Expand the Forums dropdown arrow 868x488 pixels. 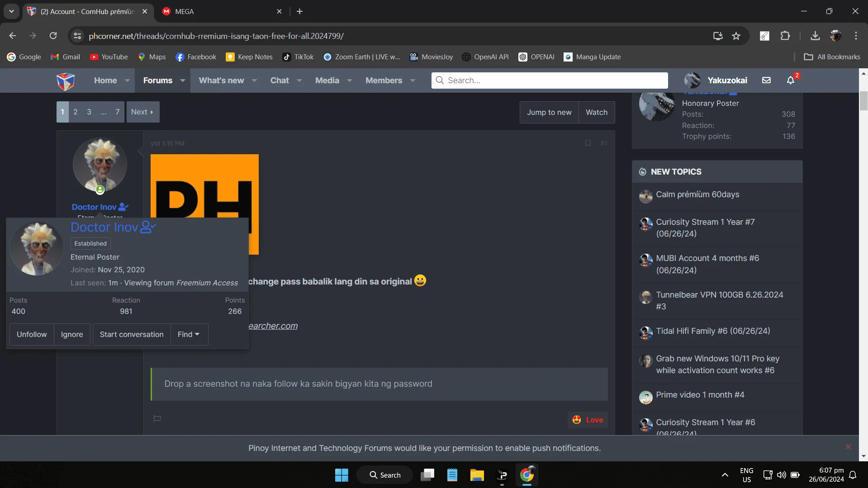pyautogui.click(x=183, y=81)
